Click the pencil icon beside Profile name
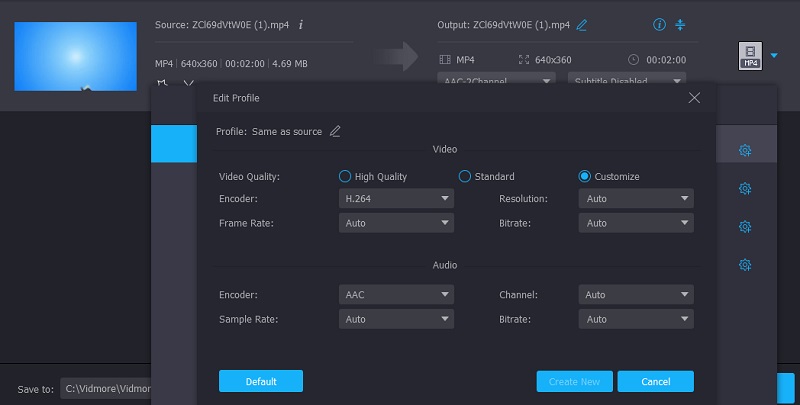The width and height of the screenshot is (800, 405). click(335, 131)
